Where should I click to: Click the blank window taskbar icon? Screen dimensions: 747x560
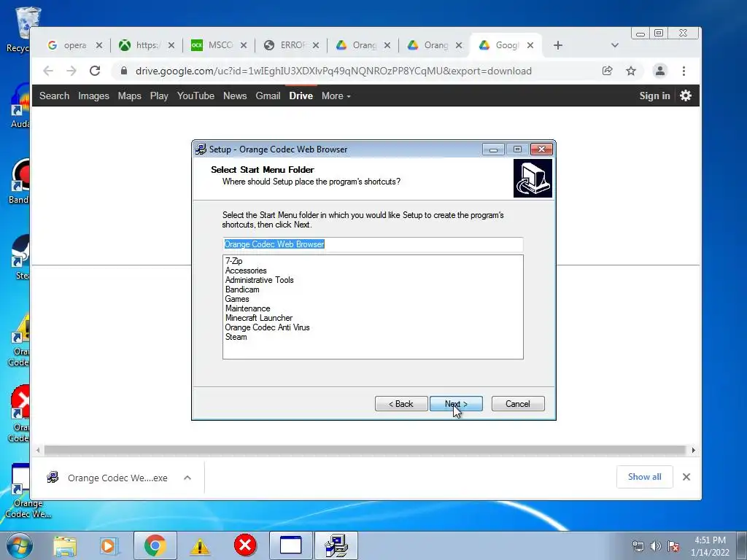point(290,545)
